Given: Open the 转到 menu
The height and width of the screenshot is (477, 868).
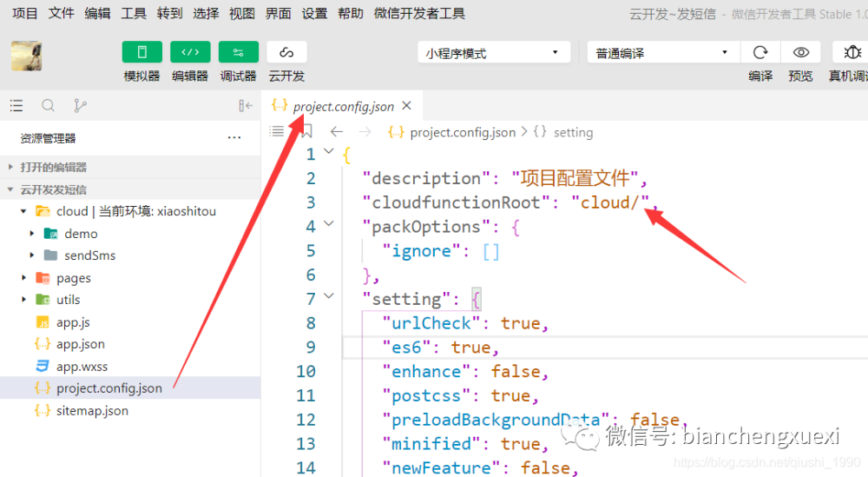Looking at the screenshot, I should click(x=169, y=13).
